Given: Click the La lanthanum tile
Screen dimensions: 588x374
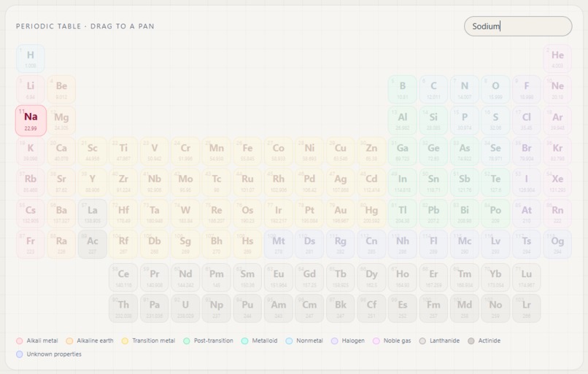Looking at the screenshot, I should click(x=93, y=214).
